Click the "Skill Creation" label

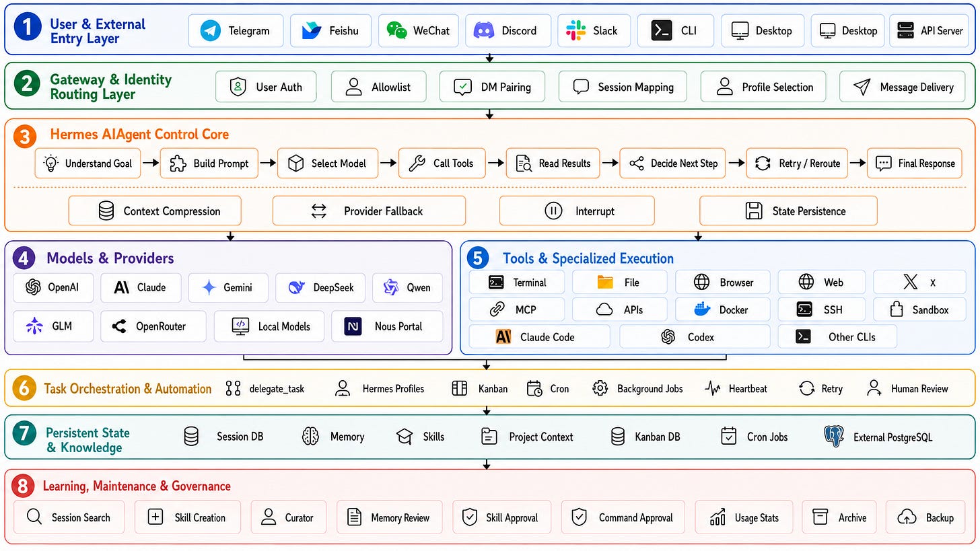point(200,518)
